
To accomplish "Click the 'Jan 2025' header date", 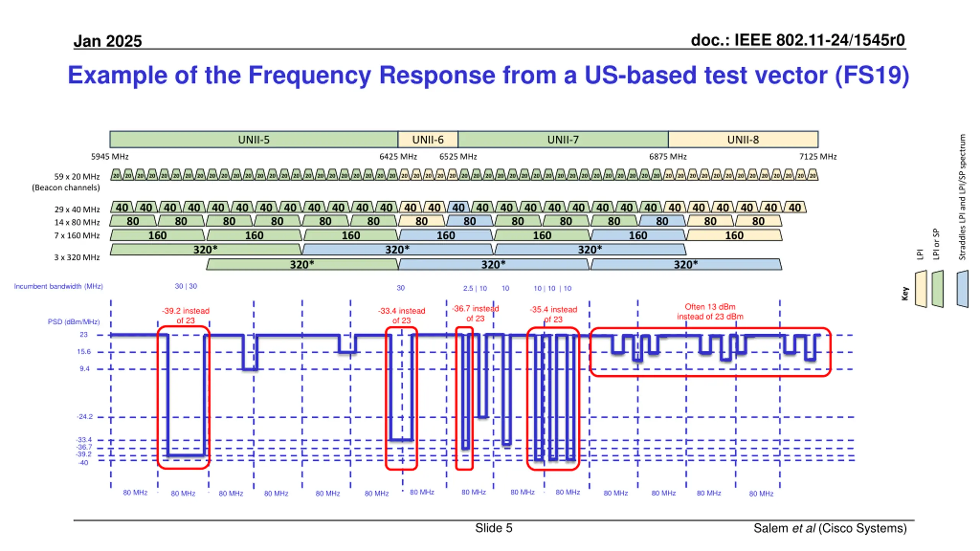I will 108,41.
